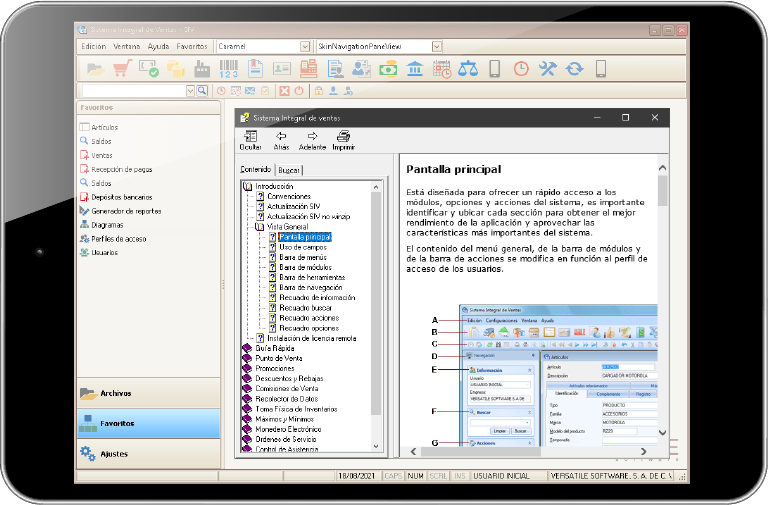Click the banknote with green checkmark icon
The width and height of the screenshot is (768, 505).
pyautogui.click(x=149, y=69)
